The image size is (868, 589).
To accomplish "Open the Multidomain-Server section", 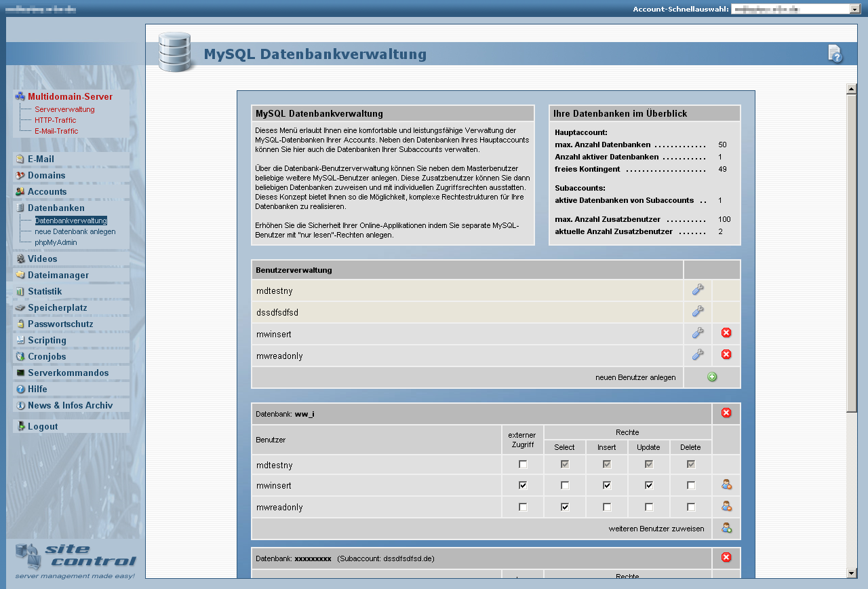I will tap(71, 97).
